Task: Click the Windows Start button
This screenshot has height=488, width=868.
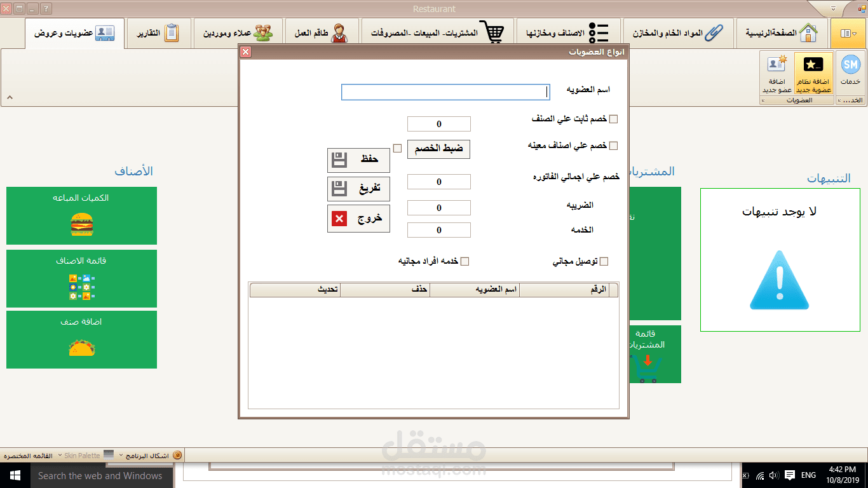Action: (x=15, y=475)
